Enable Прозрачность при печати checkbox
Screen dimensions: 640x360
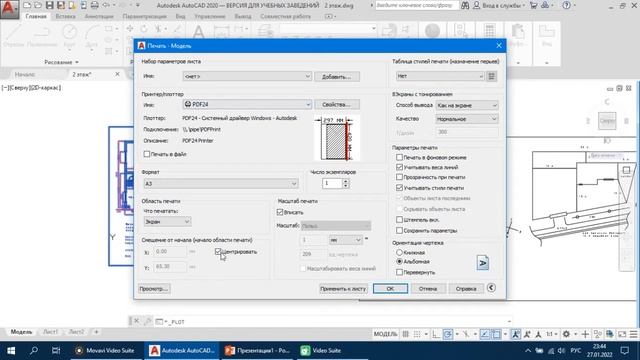pos(399,177)
